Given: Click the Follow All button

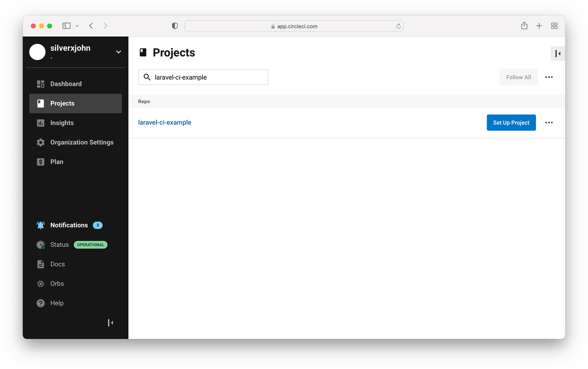Looking at the screenshot, I should [518, 77].
